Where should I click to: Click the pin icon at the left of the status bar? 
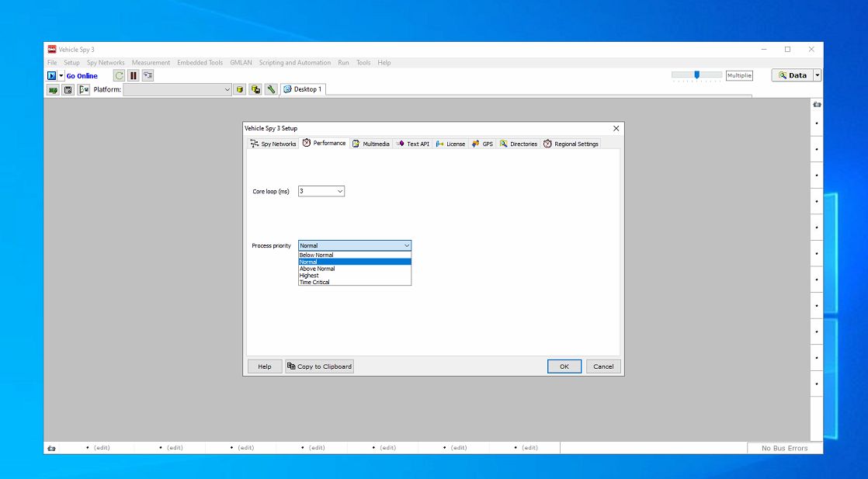tap(51, 448)
